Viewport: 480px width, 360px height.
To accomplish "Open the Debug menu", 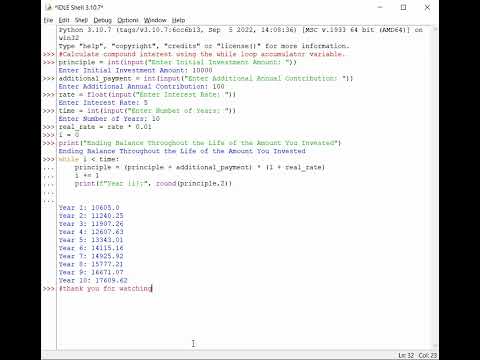I will (102, 20).
